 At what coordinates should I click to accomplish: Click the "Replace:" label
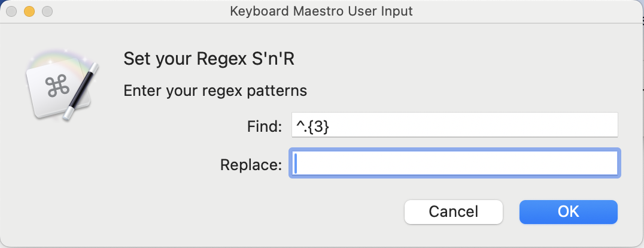coord(251,164)
